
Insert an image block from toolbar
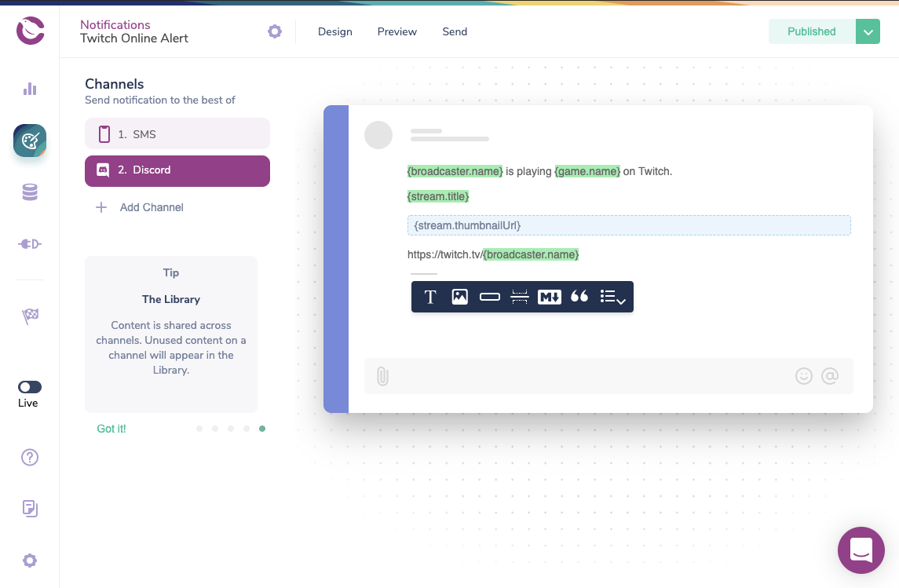[460, 297]
